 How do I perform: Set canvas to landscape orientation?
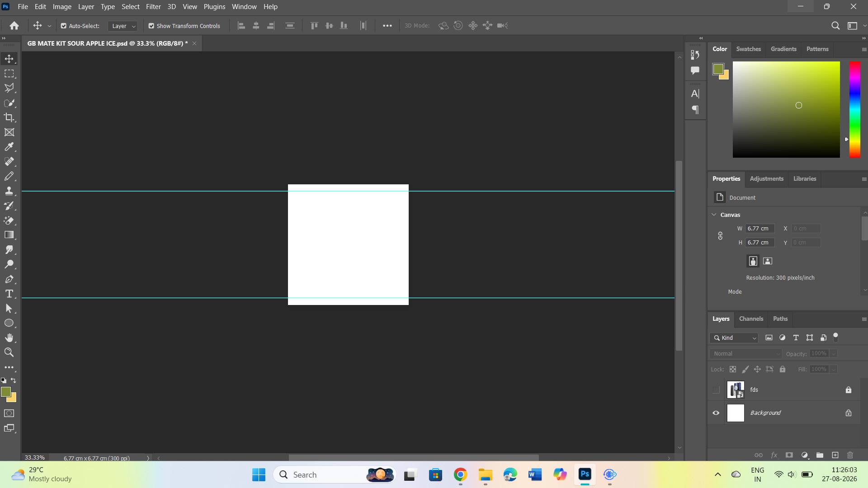point(768,261)
